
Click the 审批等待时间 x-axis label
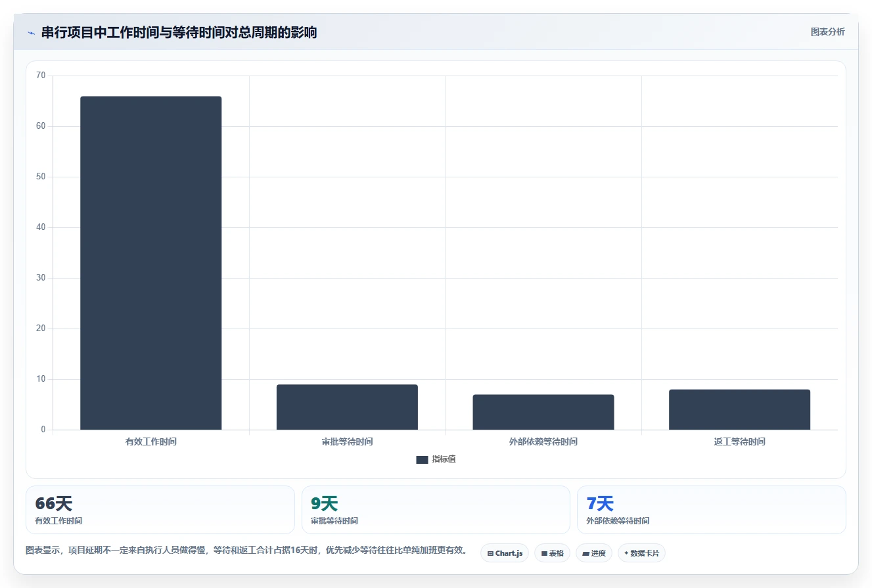click(347, 441)
